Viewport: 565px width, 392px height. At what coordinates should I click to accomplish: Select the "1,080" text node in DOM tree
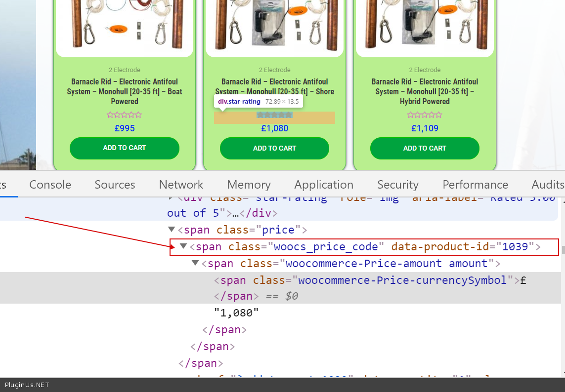click(x=236, y=313)
